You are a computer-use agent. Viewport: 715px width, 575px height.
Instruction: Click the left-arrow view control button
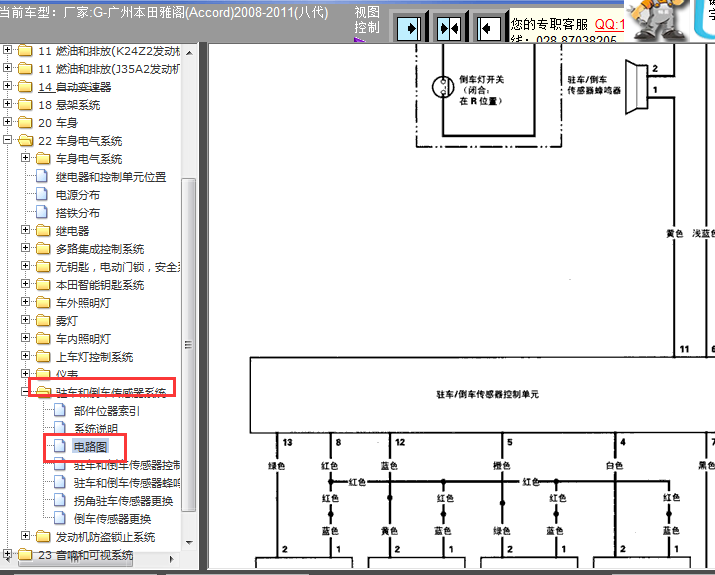[x=489, y=29]
